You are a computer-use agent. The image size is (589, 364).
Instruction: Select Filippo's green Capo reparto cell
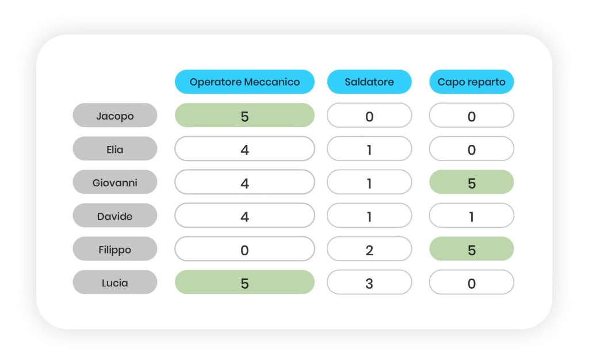(x=471, y=249)
